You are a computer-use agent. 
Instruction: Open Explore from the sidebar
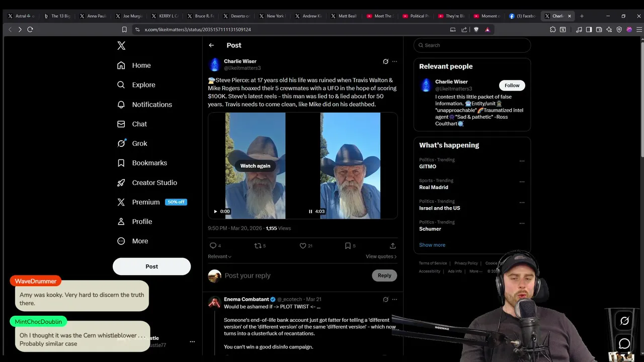pos(136,85)
